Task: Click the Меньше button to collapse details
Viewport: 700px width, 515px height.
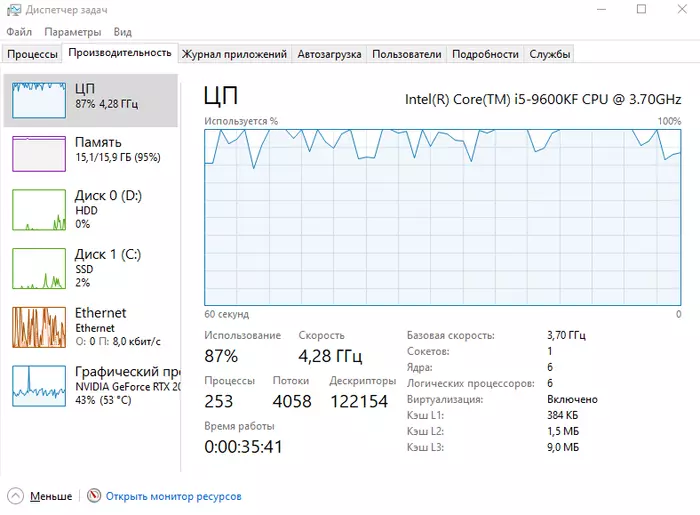Action: point(51,496)
